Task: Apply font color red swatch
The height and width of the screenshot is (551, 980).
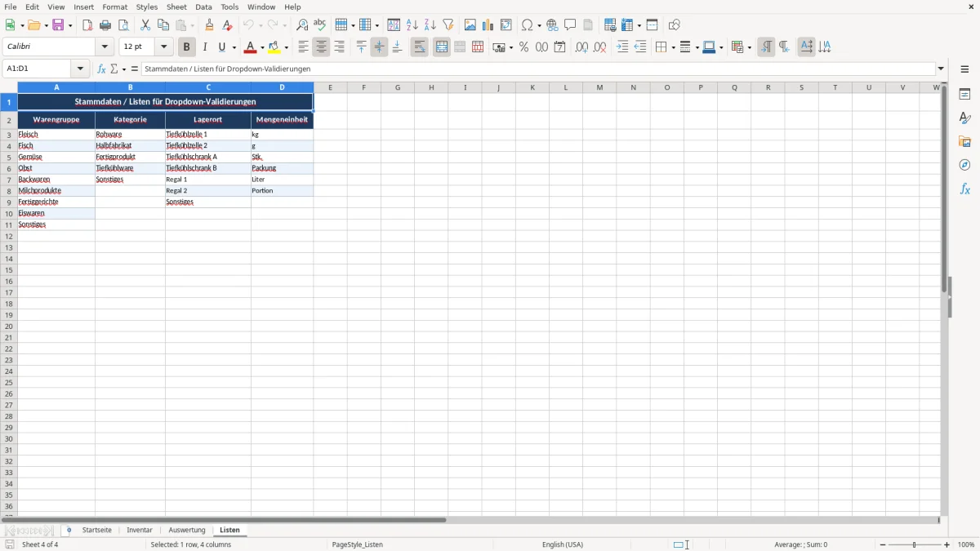Action: 251,47
